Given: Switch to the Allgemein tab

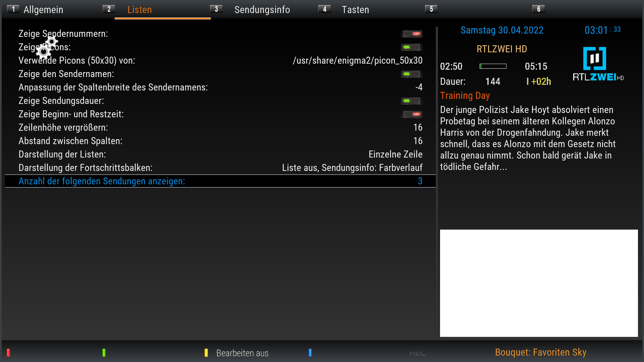Looking at the screenshot, I should [43, 10].
